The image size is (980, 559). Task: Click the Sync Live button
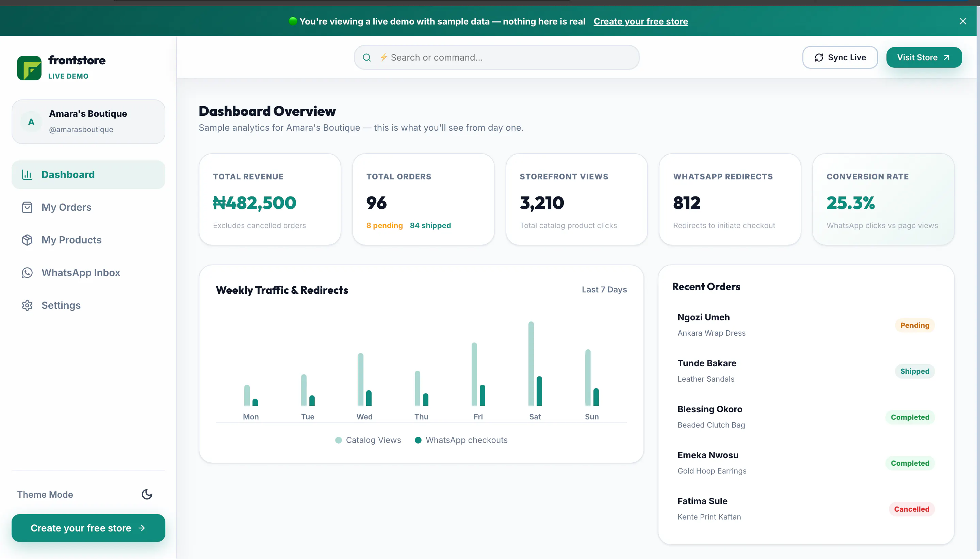click(840, 58)
